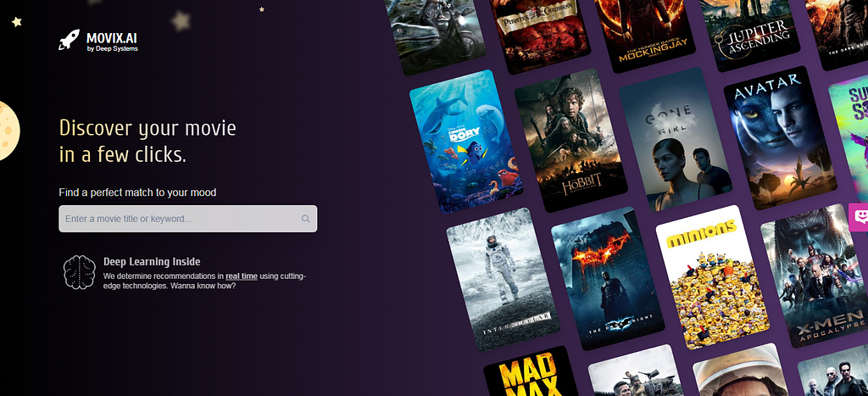Open the Minions movie poster
The height and width of the screenshot is (396, 868).
click(x=712, y=277)
